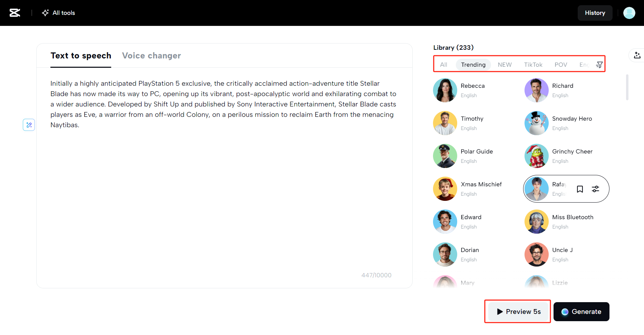The image size is (644, 335).
Task: Click the Generate button
Action: 581,311
